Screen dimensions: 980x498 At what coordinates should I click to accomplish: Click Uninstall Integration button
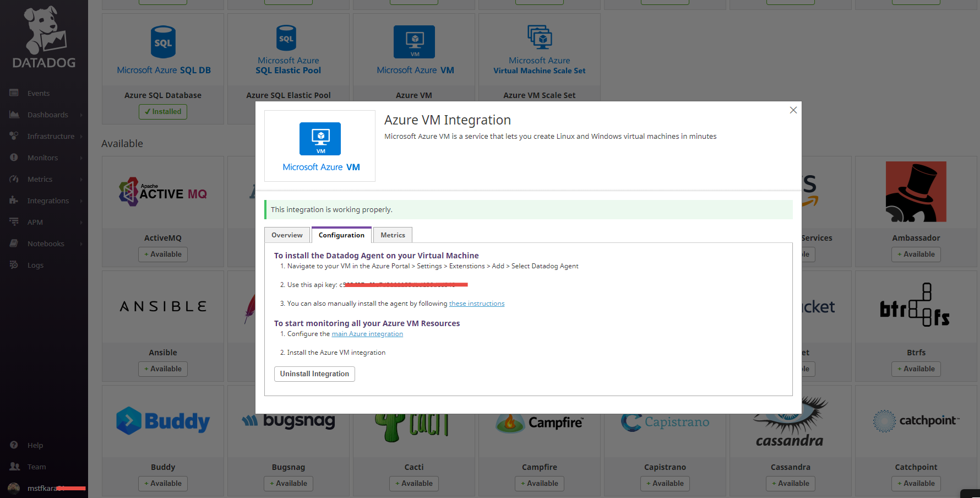[314, 373]
